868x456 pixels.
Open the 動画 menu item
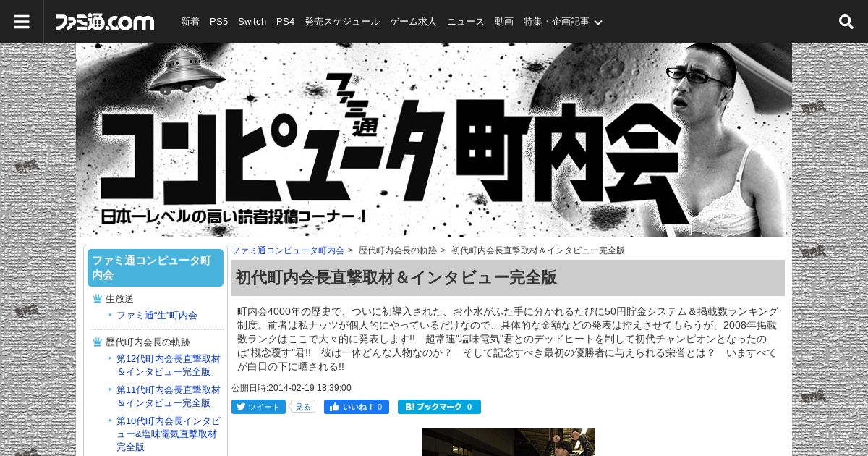click(x=504, y=22)
